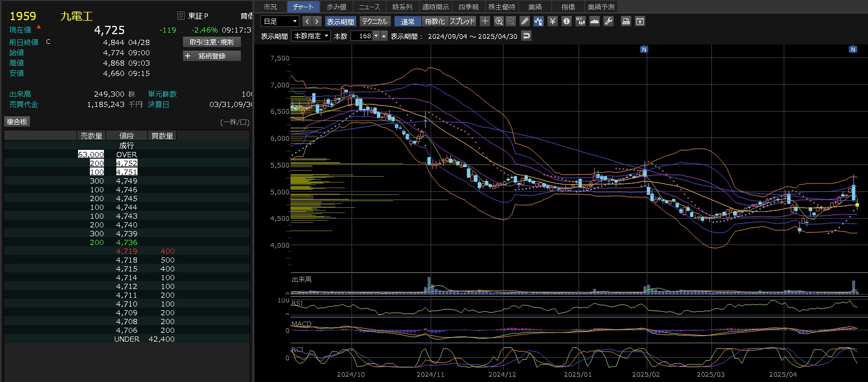Open the 四季報 tab
Viewport: 868px width, 382px height.
pos(468,7)
